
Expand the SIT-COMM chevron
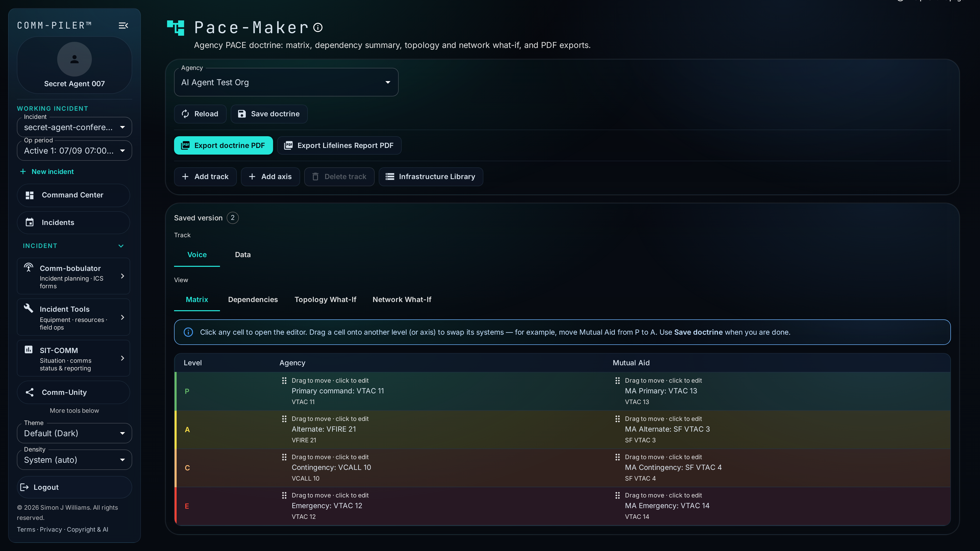point(122,358)
